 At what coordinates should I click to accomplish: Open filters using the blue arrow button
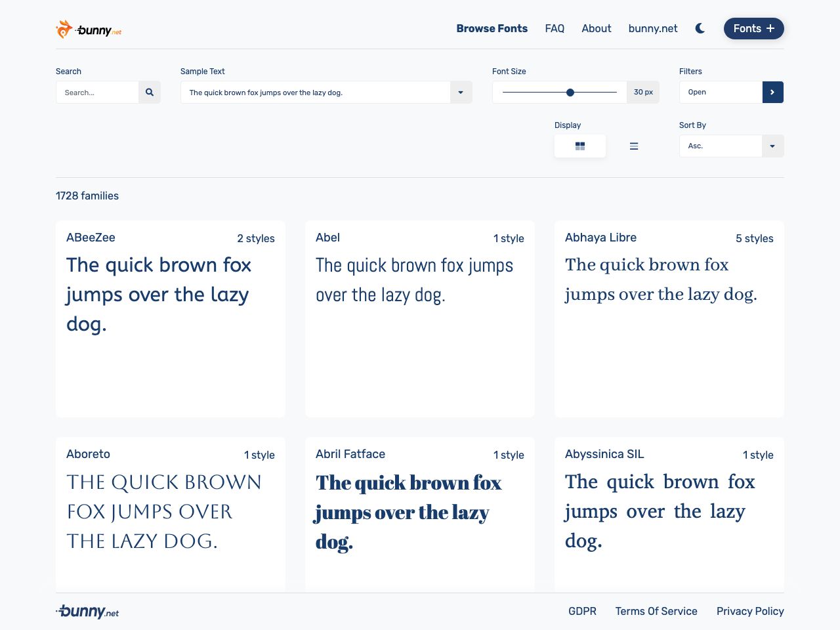[x=773, y=92]
